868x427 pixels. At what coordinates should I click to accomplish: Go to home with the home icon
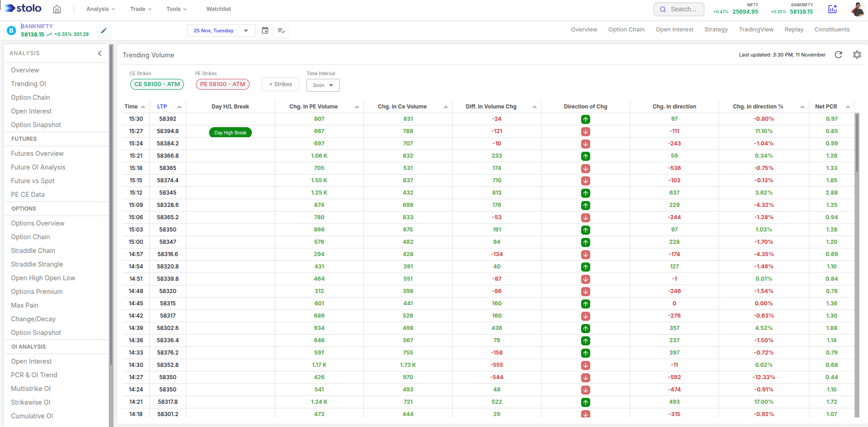57,9
